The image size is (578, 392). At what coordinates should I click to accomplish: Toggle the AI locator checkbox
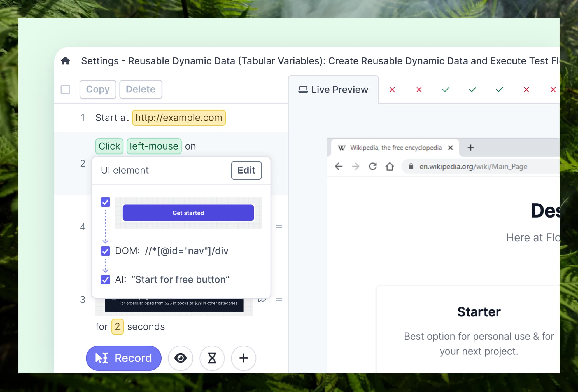coord(106,279)
